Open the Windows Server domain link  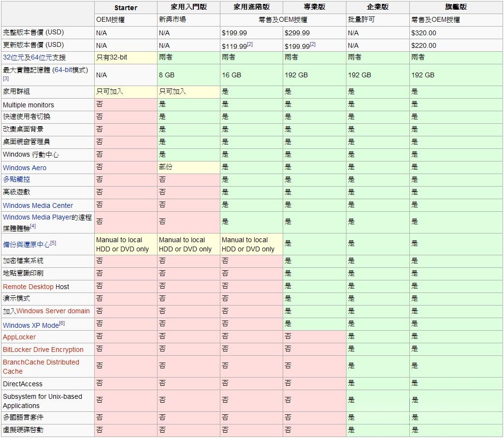[53, 311]
